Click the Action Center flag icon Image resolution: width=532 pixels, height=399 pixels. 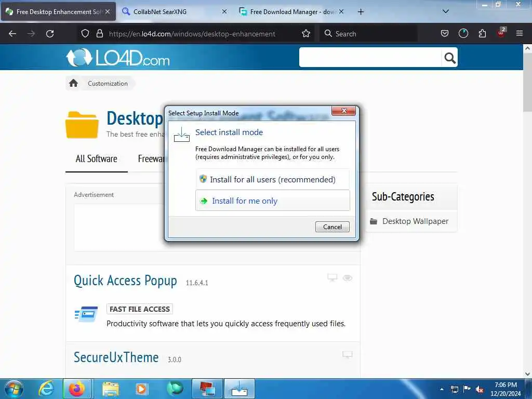tap(467, 389)
